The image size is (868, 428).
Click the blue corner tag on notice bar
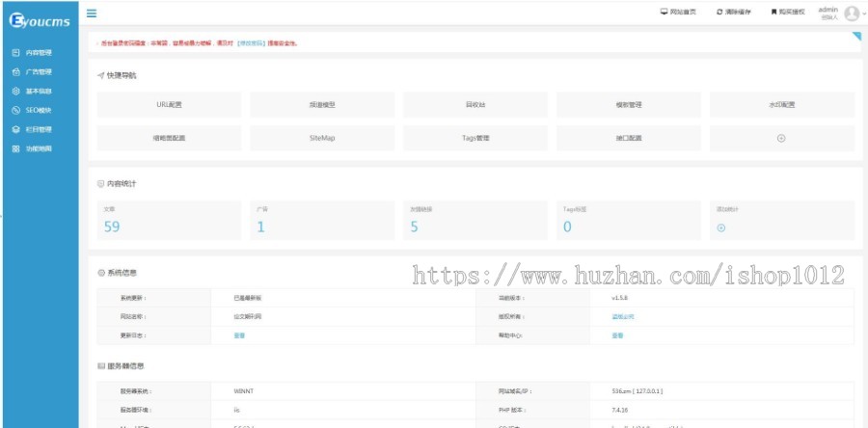pyautogui.click(x=857, y=37)
